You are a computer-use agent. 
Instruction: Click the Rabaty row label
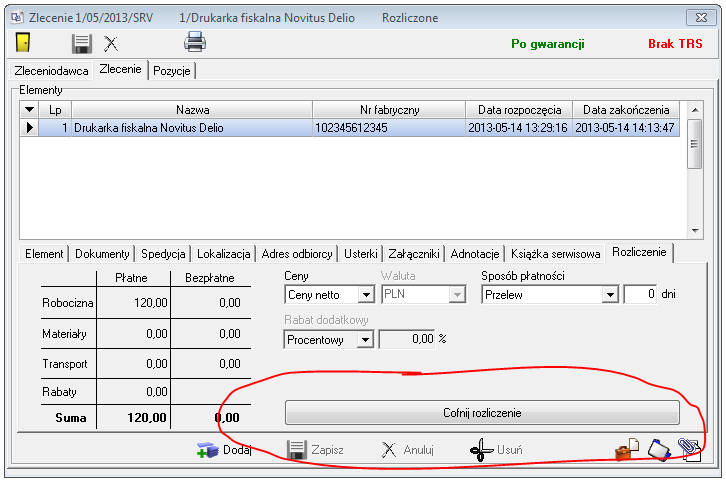pos(59,392)
